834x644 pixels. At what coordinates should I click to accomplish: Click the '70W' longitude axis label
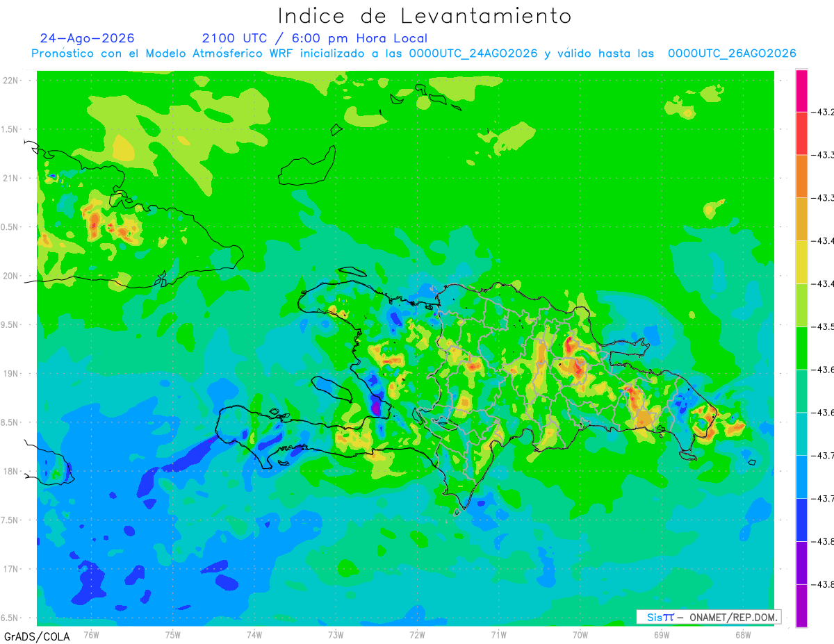[x=580, y=634]
